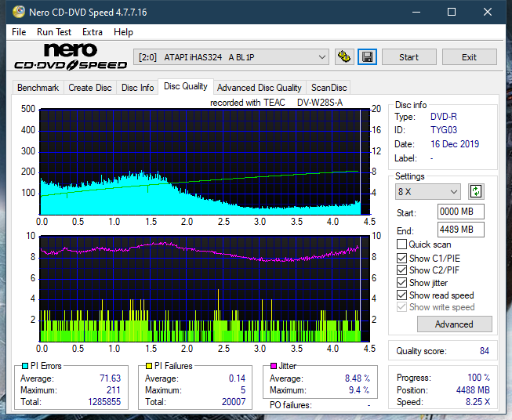This screenshot has height=420, width=512.
Task: Click the Advanced settings button
Action: click(454, 324)
